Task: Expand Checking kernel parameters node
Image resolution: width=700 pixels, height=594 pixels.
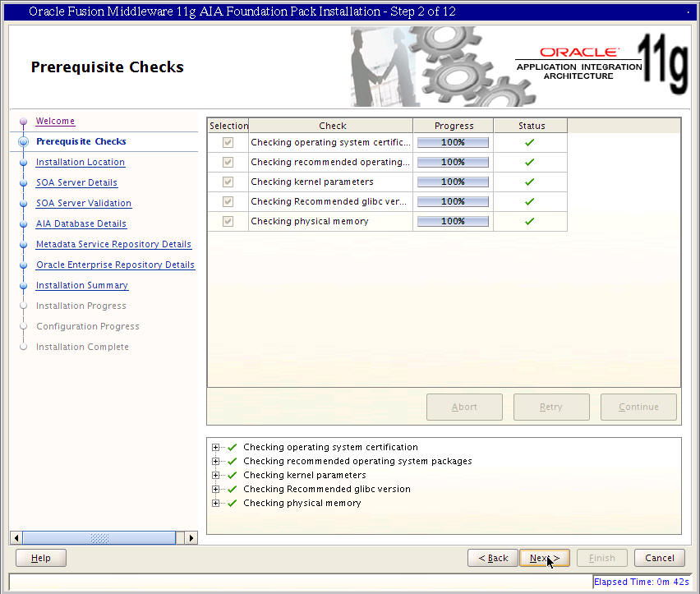Action: tap(215, 475)
